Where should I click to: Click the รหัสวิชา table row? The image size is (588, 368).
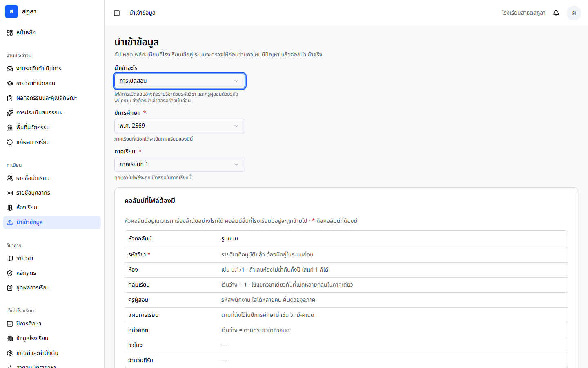346,255
